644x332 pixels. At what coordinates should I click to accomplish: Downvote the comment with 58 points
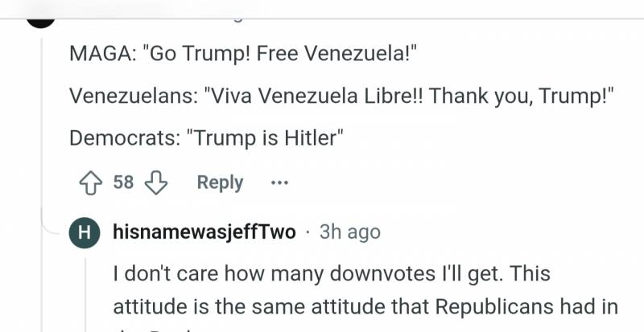click(x=155, y=182)
